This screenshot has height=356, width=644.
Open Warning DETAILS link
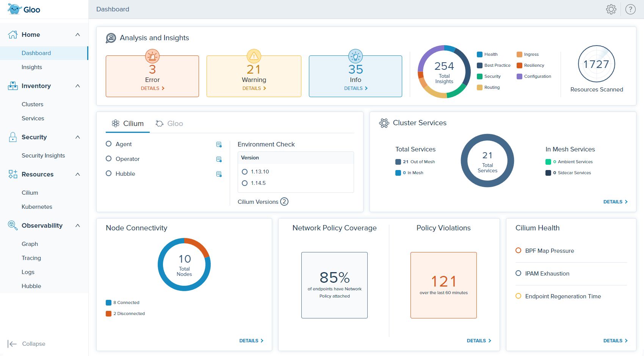click(x=254, y=88)
